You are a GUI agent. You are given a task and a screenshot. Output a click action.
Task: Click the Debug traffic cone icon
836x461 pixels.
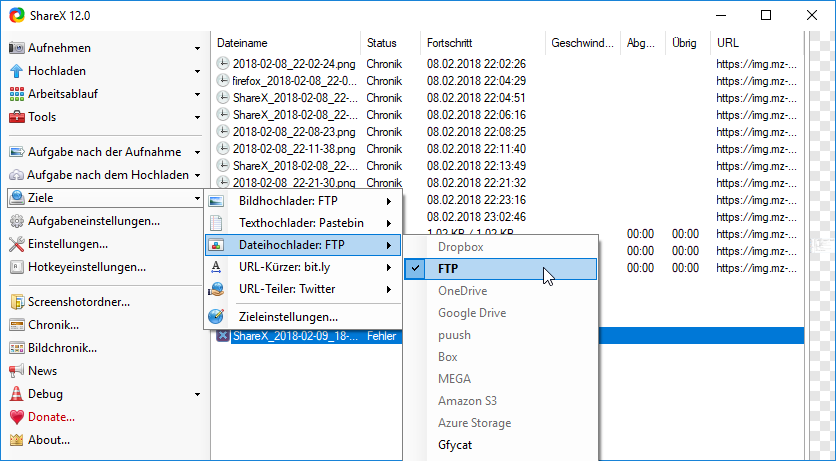[17, 394]
